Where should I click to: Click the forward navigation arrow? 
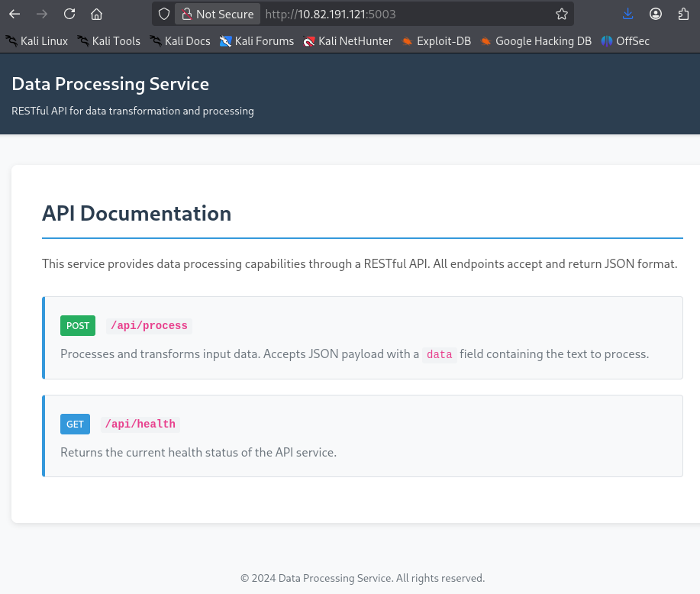click(x=42, y=15)
